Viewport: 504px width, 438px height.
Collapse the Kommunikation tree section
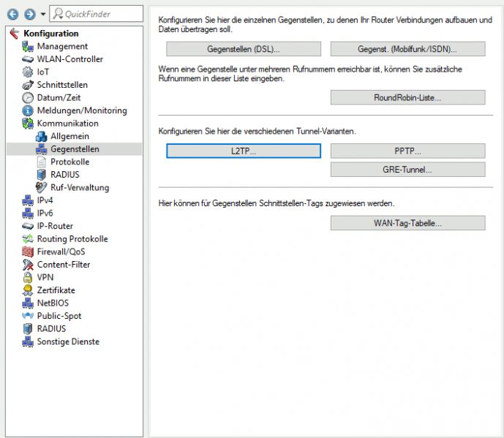pyautogui.click(x=28, y=124)
